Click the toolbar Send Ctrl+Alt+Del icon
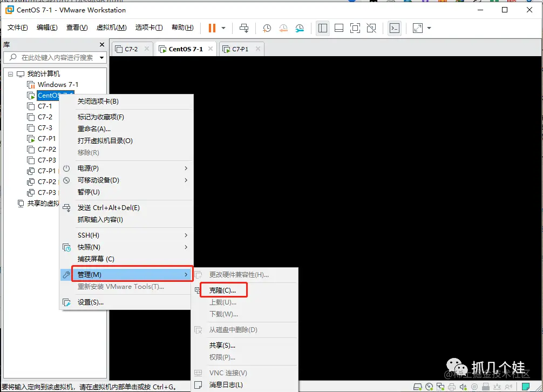 click(x=244, y=28)
